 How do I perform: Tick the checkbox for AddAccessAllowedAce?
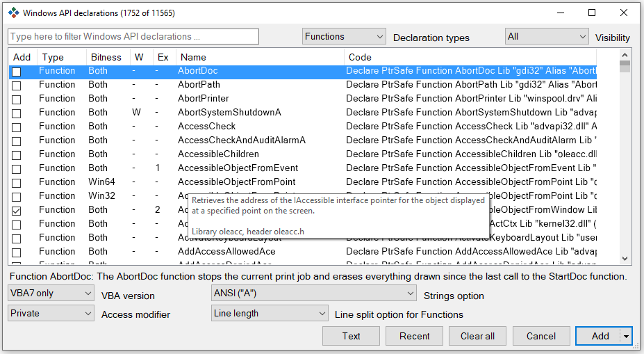[x=17, y=252]
